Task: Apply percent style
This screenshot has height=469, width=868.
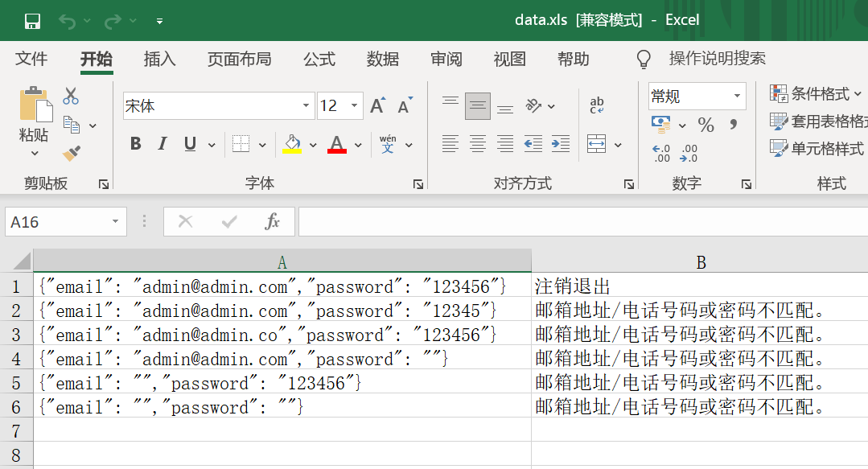Action: tap(706, 125)
